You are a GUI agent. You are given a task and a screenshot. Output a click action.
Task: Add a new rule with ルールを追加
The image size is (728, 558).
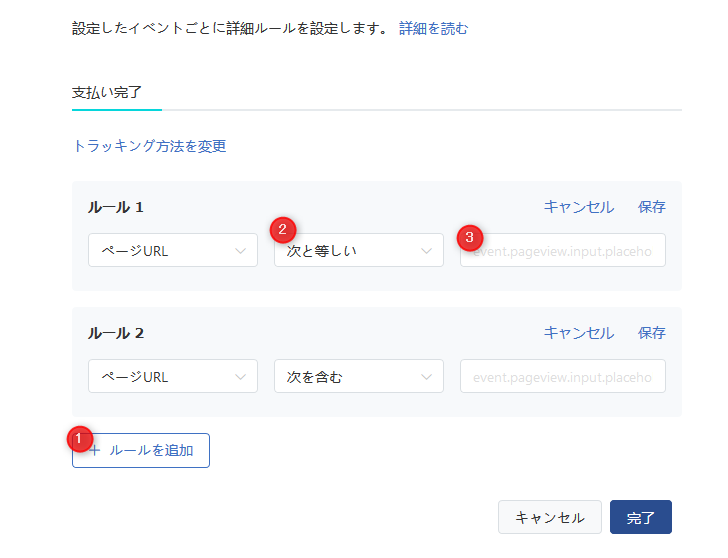pos(141,451)
